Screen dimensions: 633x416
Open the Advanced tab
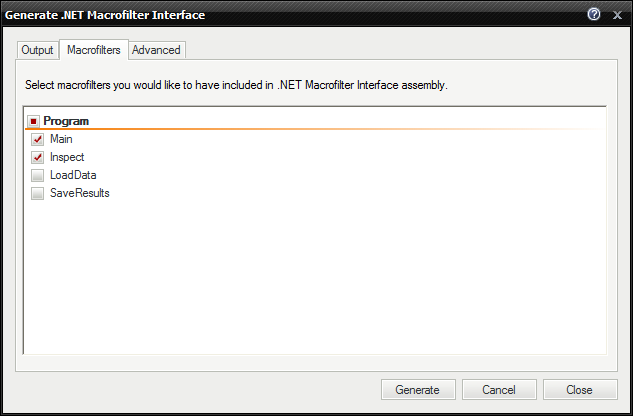point(156,50)
